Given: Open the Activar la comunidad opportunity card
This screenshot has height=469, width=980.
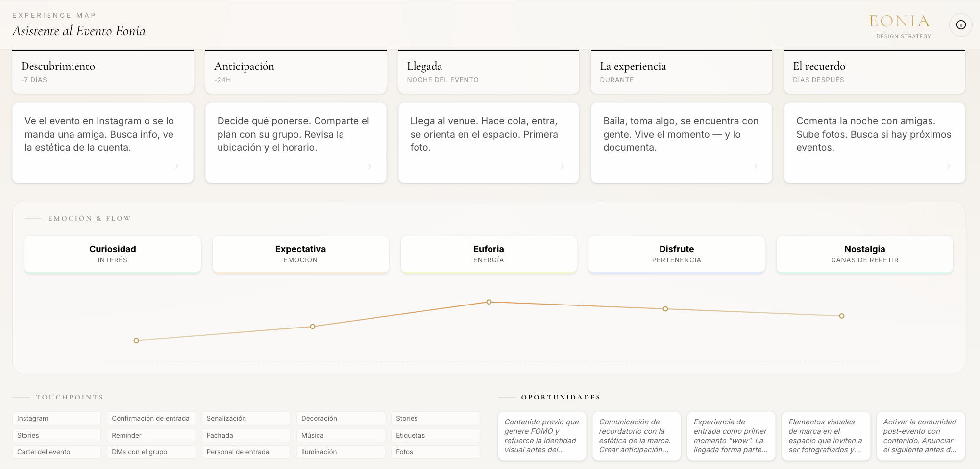Looking at the screenshot, I should click(921, 436).
